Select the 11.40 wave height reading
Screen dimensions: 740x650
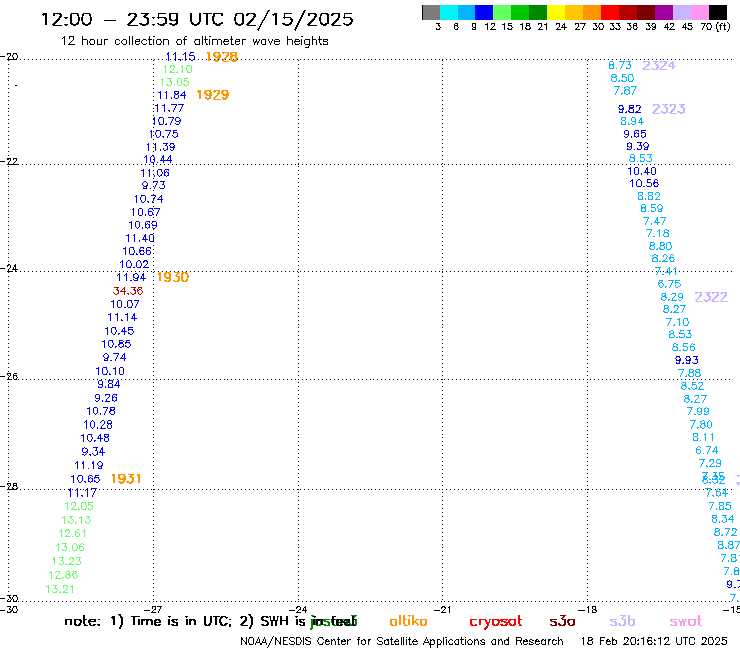click(x=140, y=238)
